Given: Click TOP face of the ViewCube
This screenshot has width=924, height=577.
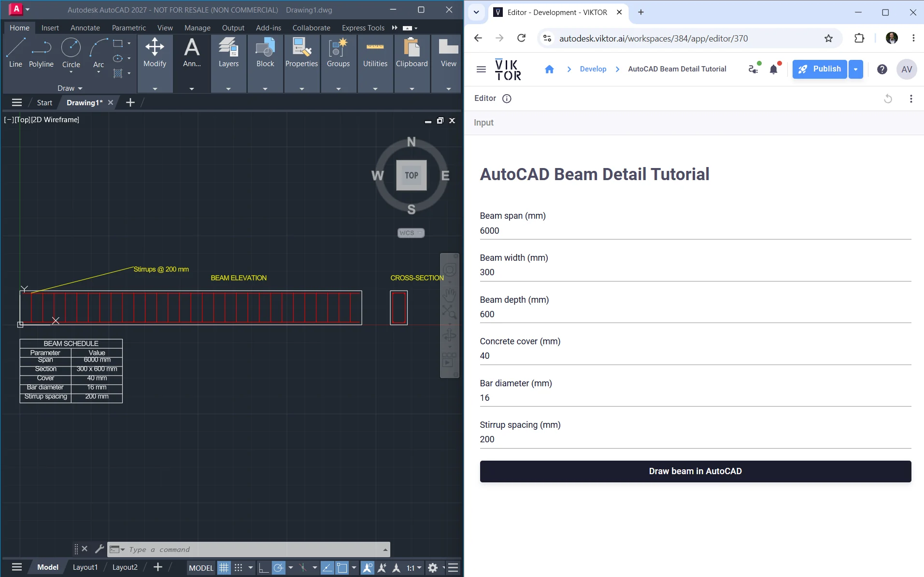Looking at the screenshot, I should click(412, 175).
